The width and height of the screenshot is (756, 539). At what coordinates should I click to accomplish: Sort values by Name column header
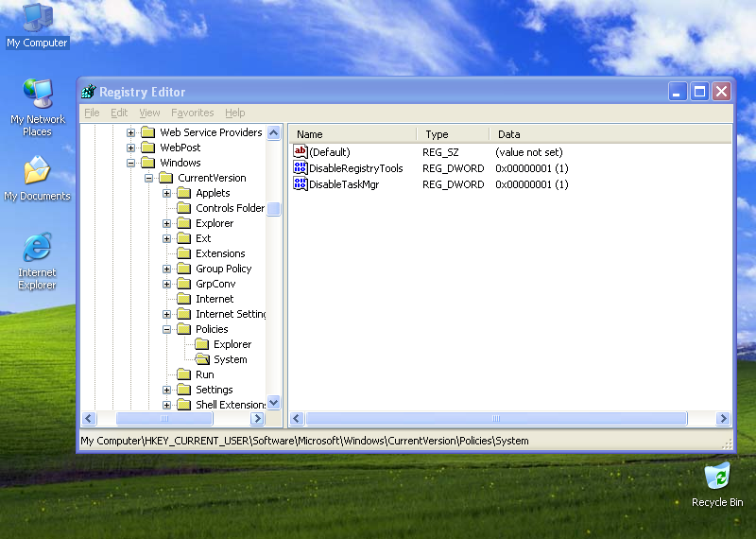point(352,134)
